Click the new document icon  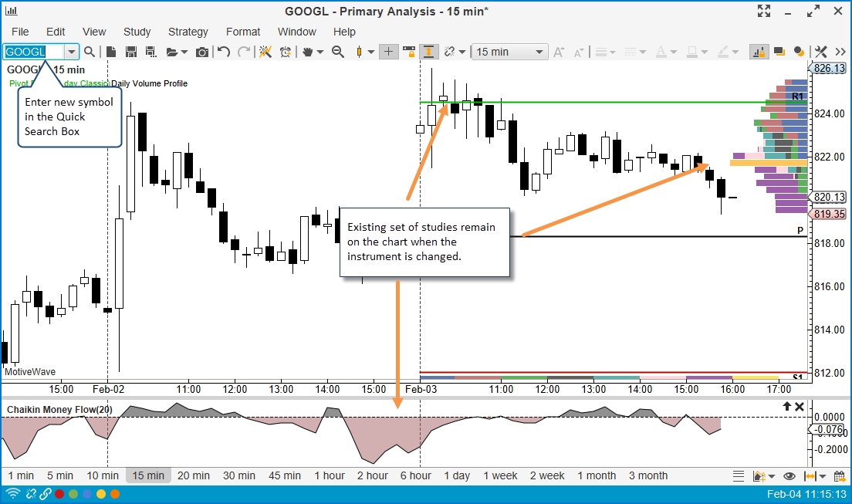[111, 52]
